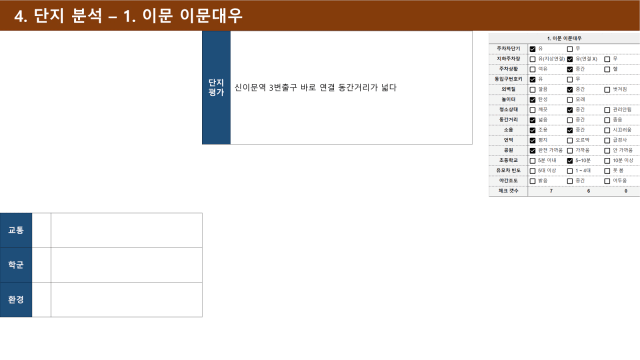Check 동입구번호키 무 checkbox

coord(570,80)
